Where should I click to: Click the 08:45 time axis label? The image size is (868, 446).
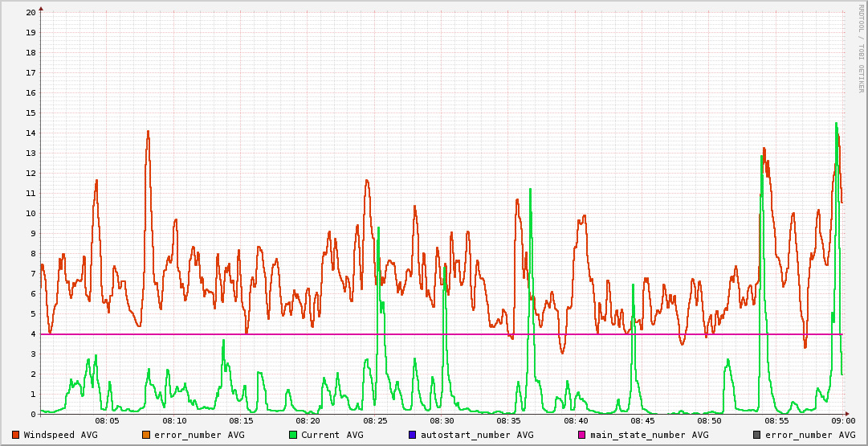643,420
